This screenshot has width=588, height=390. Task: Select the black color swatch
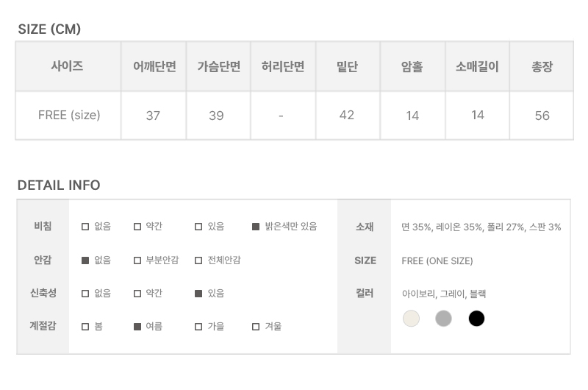476,319
